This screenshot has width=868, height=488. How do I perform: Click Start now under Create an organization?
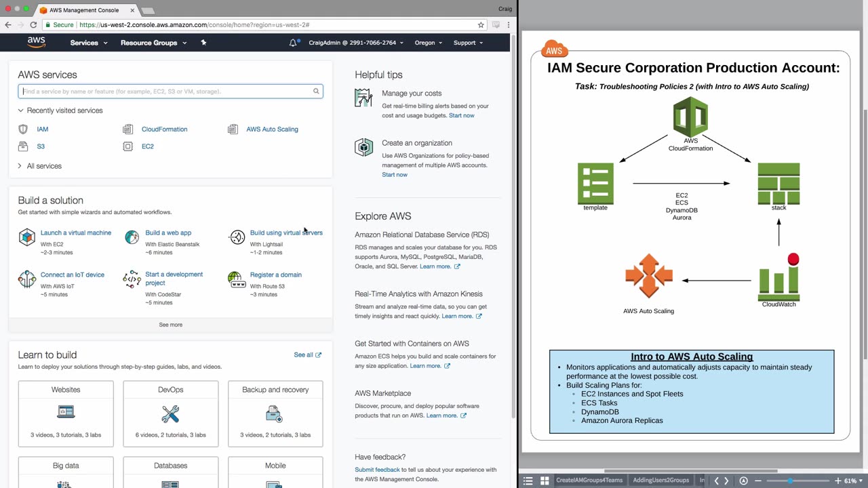pyautogui.click(x=395, y=175)
